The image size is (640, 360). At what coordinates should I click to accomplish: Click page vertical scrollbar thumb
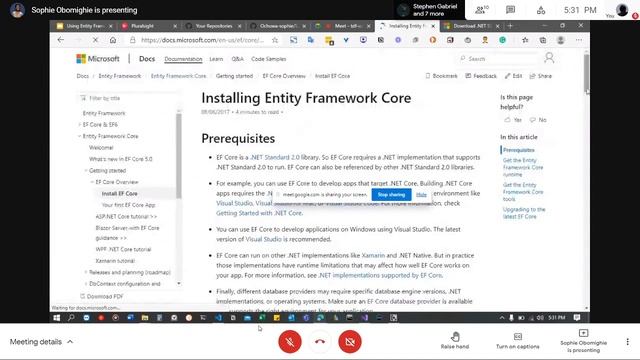point(587,72)
